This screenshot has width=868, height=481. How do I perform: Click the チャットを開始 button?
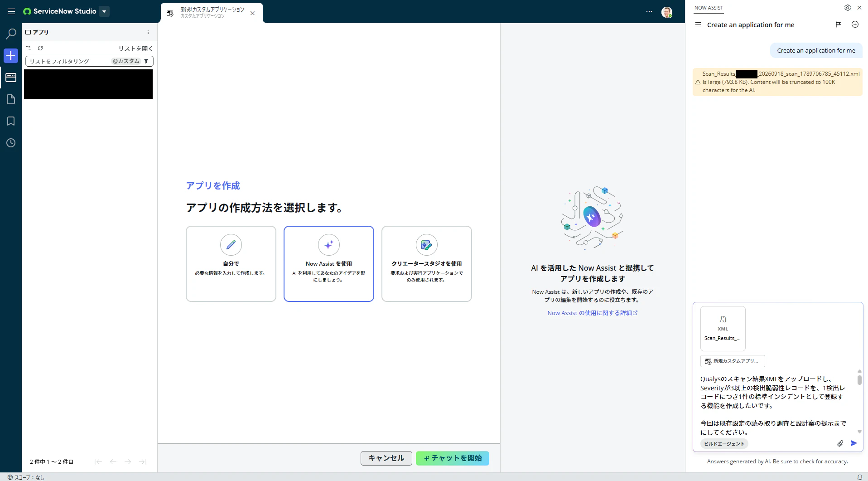click(x=453, y=458)
